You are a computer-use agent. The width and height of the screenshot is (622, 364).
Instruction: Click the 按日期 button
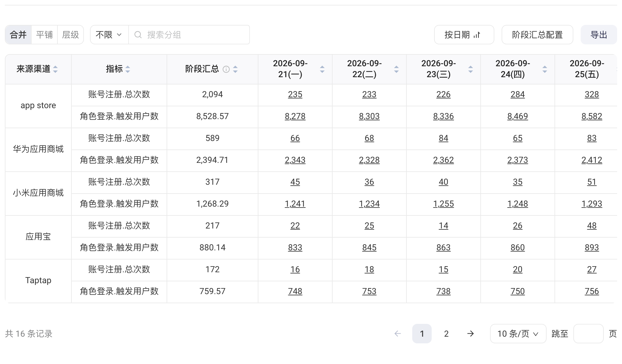pos(464,35)
